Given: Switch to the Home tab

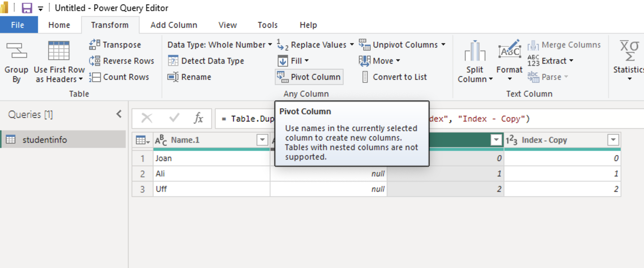Looking at the screenshot, I should (x=59, y=25).
